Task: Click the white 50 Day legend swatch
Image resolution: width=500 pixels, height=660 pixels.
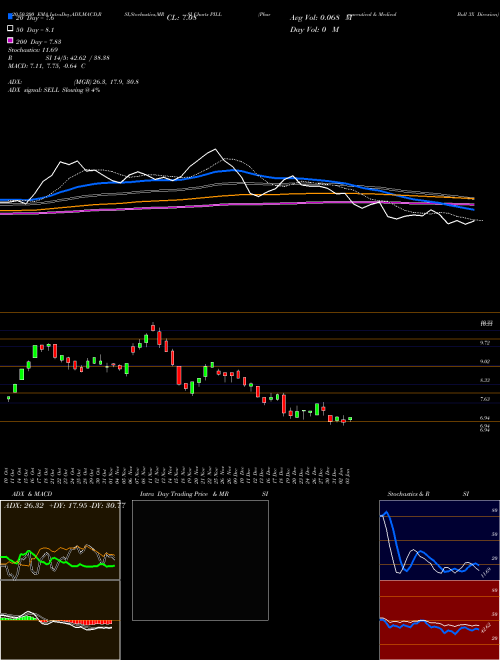Action: [10, 29]
